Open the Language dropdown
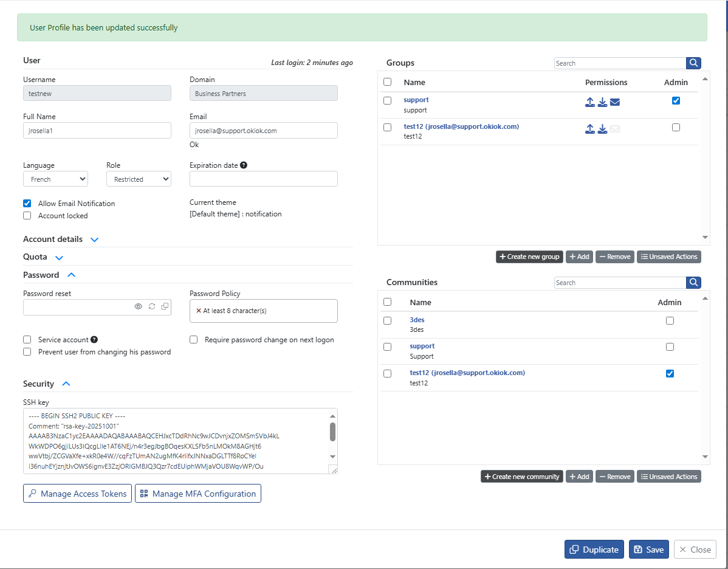Screen dimensions: 728x569 click(x=55, y=178)
